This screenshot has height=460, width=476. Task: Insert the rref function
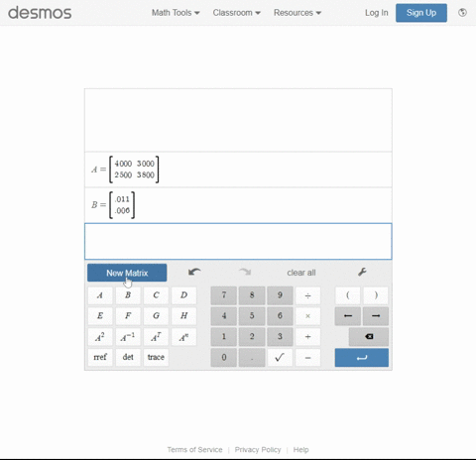100,357
